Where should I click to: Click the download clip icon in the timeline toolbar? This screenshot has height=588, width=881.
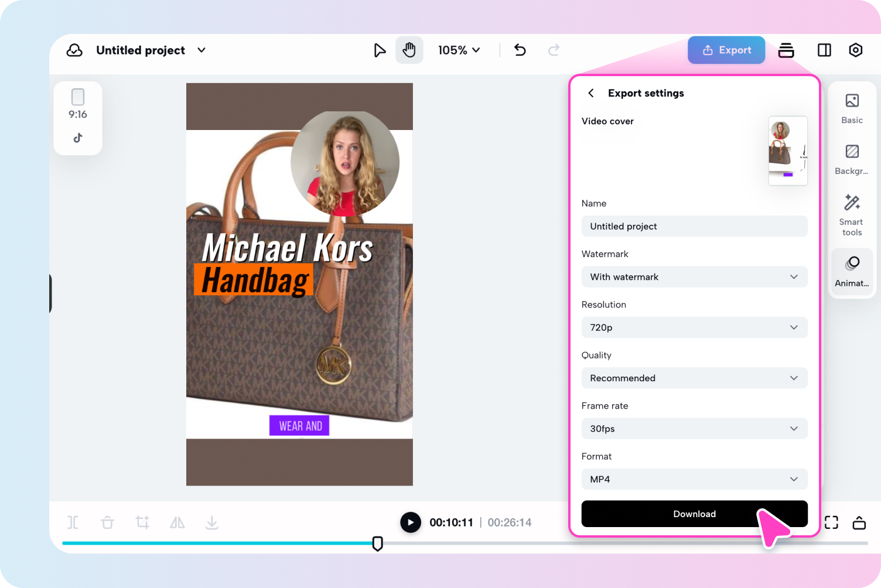click(x=212, y=522)
